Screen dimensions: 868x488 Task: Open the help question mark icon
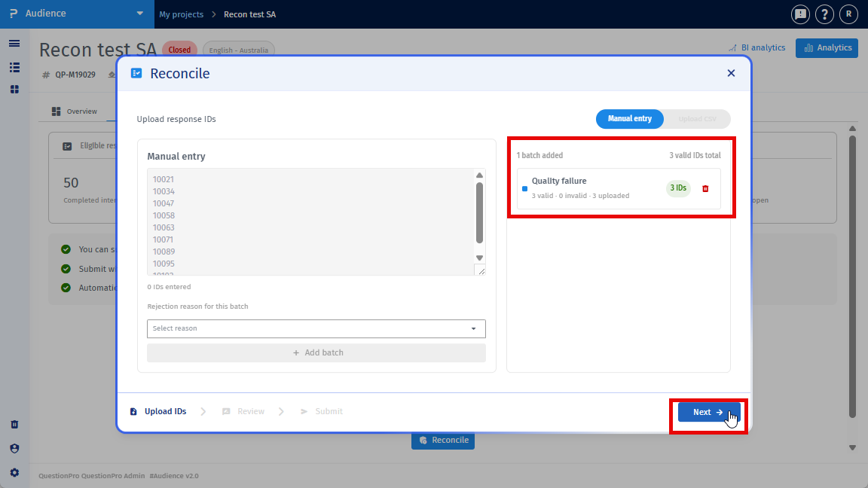pyautogui.click(x=824, y=14)
